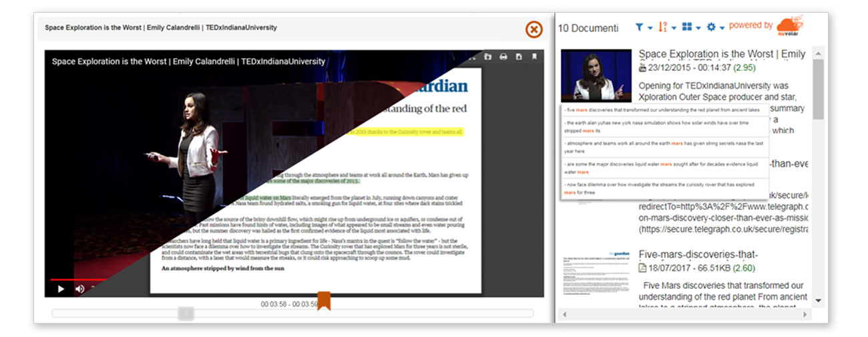Click the video overlay title text
Viewport: 868px width, 337px height.
click(188, 62)
